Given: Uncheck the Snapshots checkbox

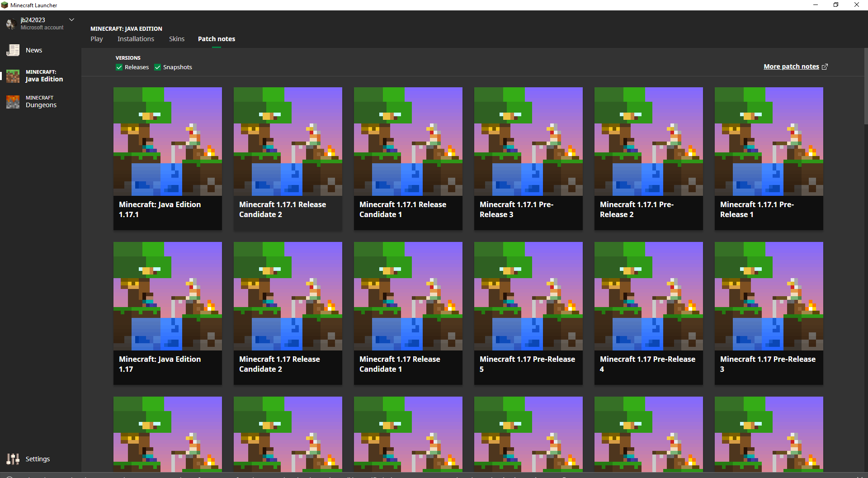Looking at the screenshot, I should coord(158,67).
